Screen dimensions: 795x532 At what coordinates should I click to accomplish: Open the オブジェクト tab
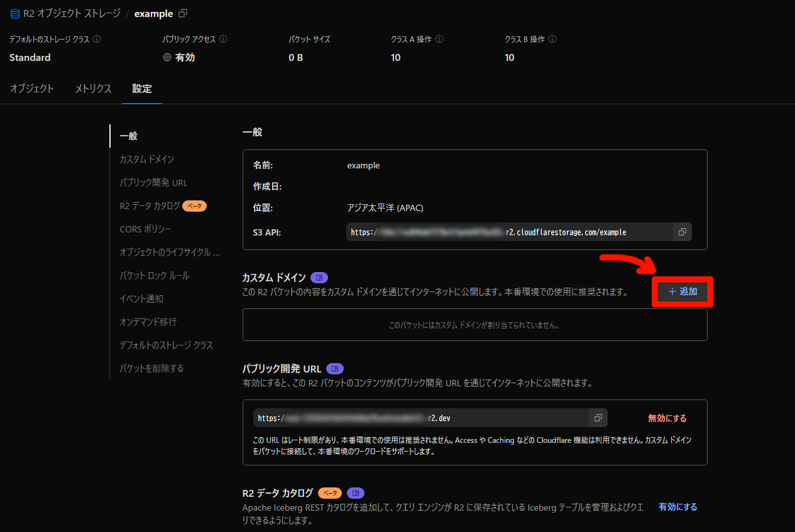[32, 89]
